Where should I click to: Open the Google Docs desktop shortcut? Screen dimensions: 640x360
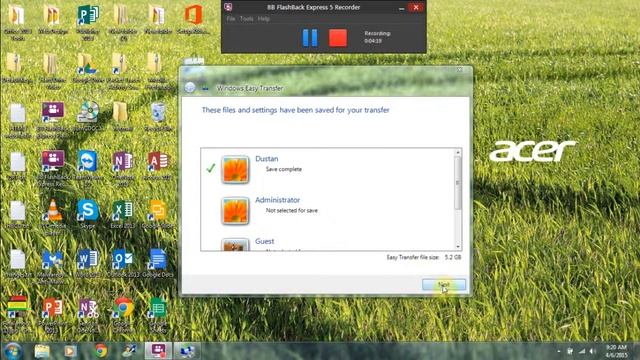(158, 263)
